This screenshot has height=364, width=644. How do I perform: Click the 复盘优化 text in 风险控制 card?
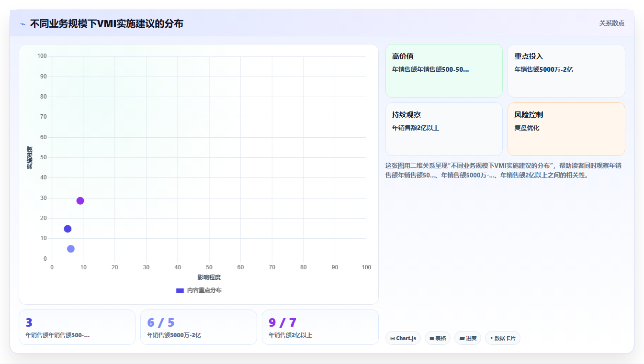[x=527, y=128]
